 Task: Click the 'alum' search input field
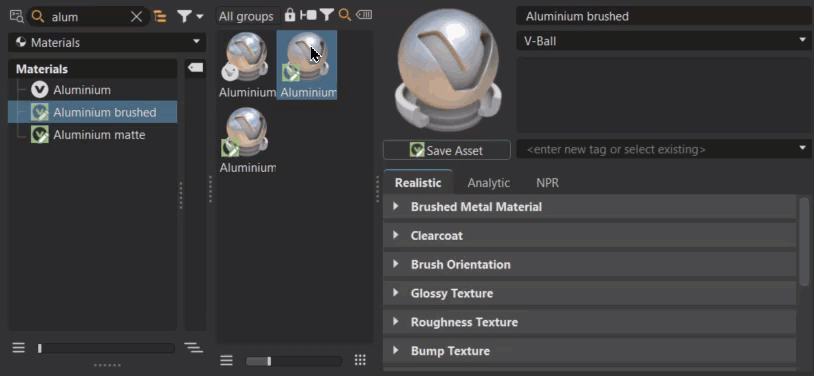(x=88, y=17)
